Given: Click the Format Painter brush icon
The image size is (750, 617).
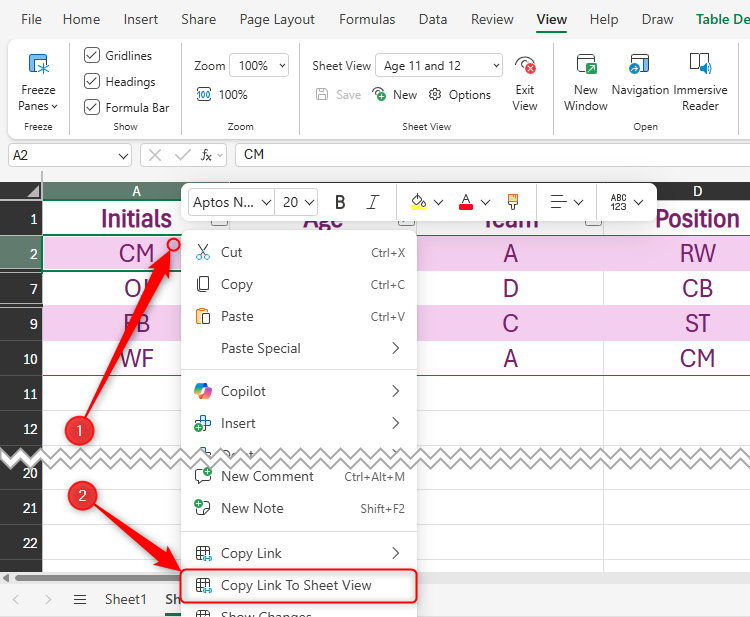Looking at the screenshot, I should [513, 202].
